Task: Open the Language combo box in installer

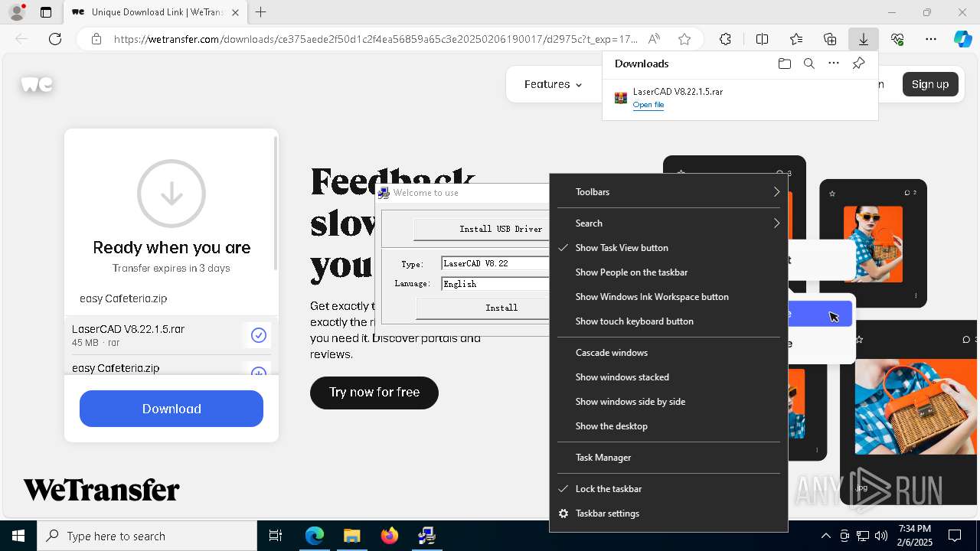Action: [x=495, y=284]
